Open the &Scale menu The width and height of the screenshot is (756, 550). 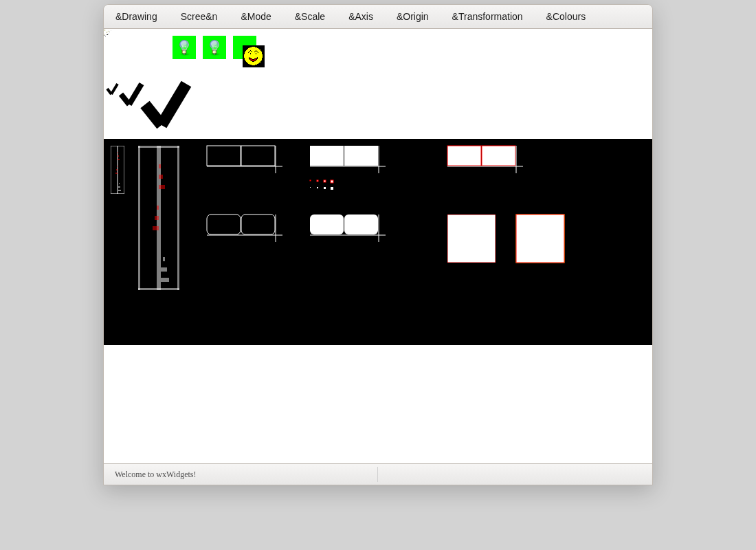point(309,17)
